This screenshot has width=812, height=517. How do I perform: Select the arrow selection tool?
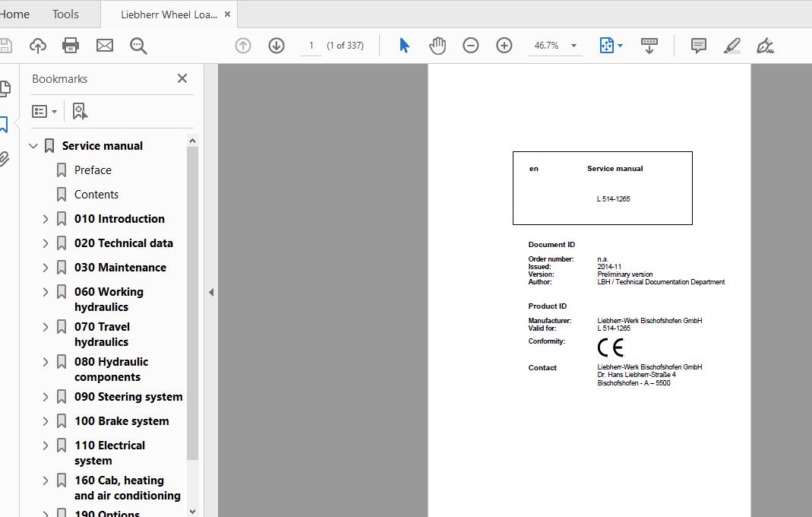tap(404, 46)
